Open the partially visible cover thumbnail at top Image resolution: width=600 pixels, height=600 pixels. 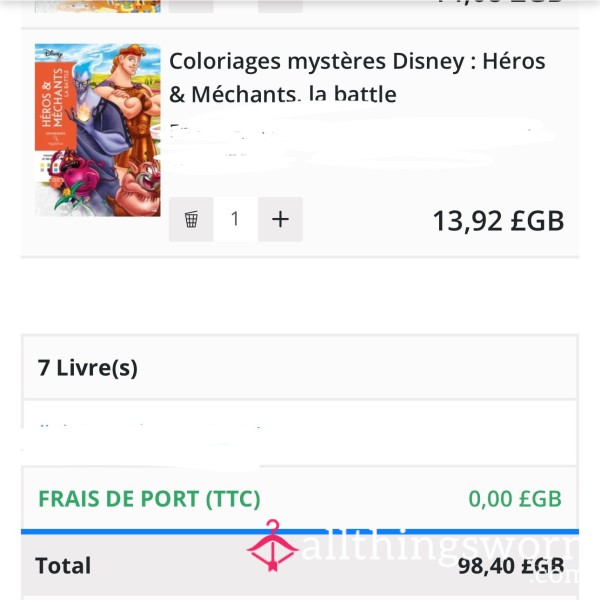pyautogui.click(x=98, y=6)
